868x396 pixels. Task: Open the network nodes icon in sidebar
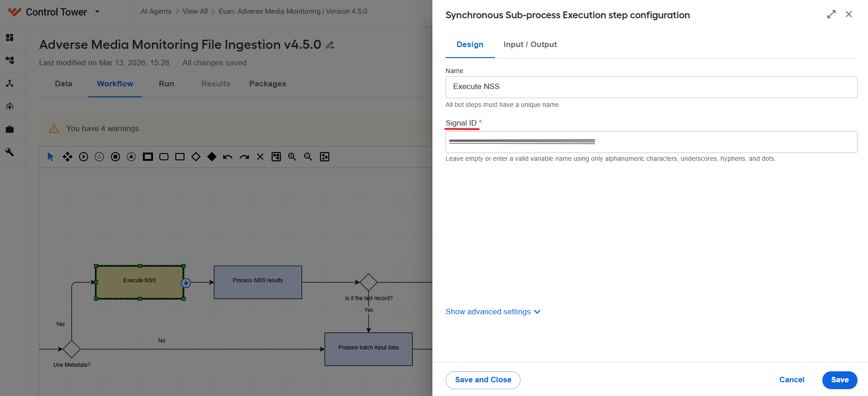(x=10, y=83)
